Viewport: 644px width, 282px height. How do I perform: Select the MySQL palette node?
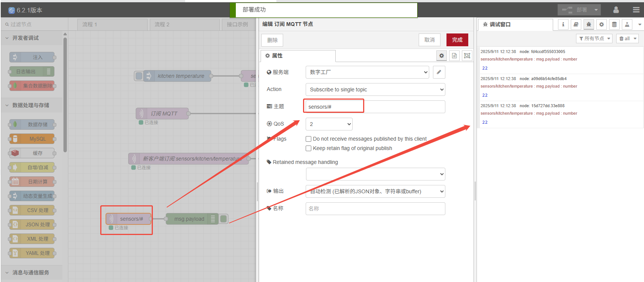tap(32, 139)
